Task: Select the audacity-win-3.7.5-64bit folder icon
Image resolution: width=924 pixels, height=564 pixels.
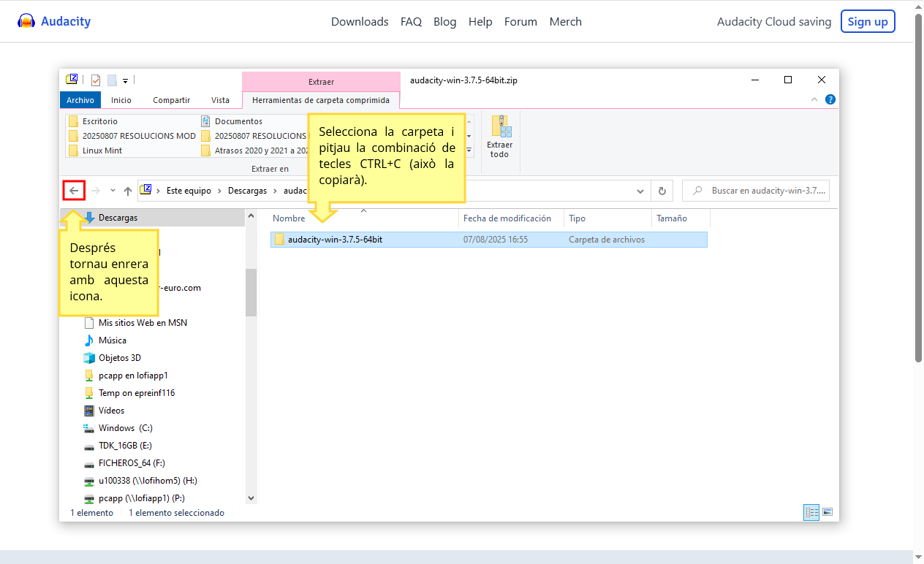Action: click(279, 240)
